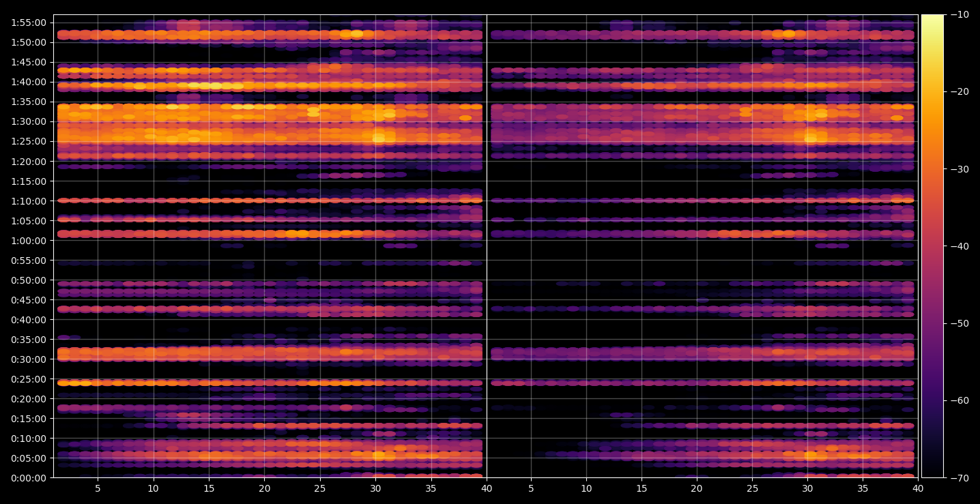Screen dimensions: 980x504
Task: Click the 0:10:00 y-axis time label
Action: (29, 439)
